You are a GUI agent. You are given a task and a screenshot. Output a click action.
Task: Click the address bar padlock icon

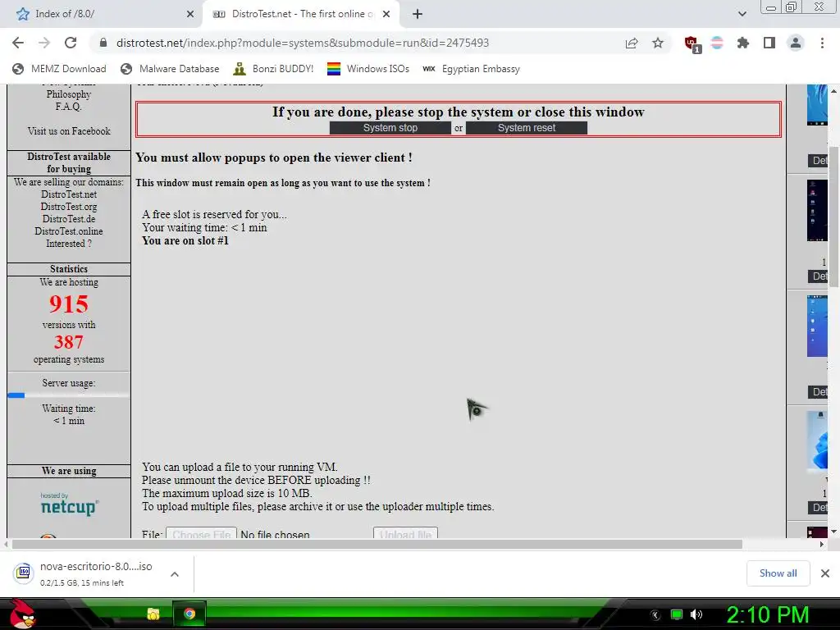[103, 43]
